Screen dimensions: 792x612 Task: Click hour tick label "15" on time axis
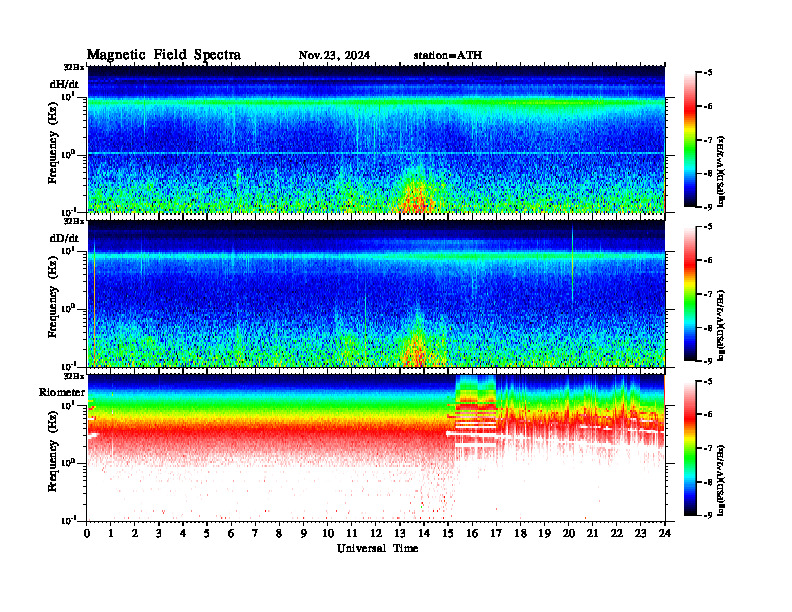(x=448, y=533)
